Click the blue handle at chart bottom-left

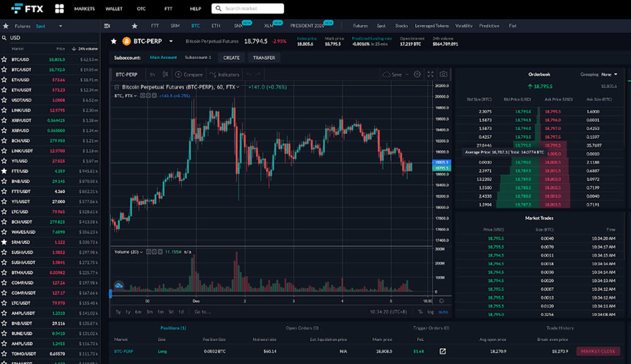tap(110, 293)
